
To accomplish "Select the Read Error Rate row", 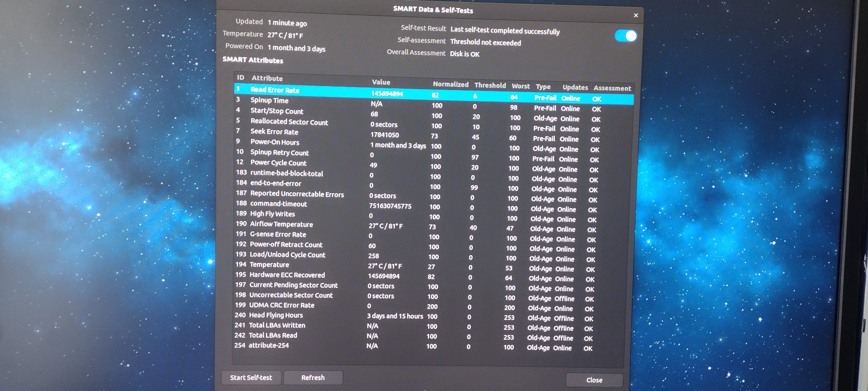I will point(434,94).
